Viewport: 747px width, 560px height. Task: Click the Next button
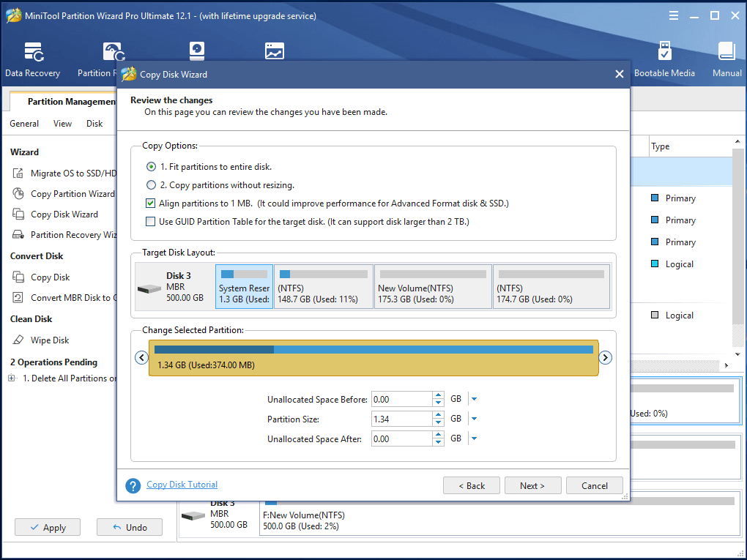point(532,485)
